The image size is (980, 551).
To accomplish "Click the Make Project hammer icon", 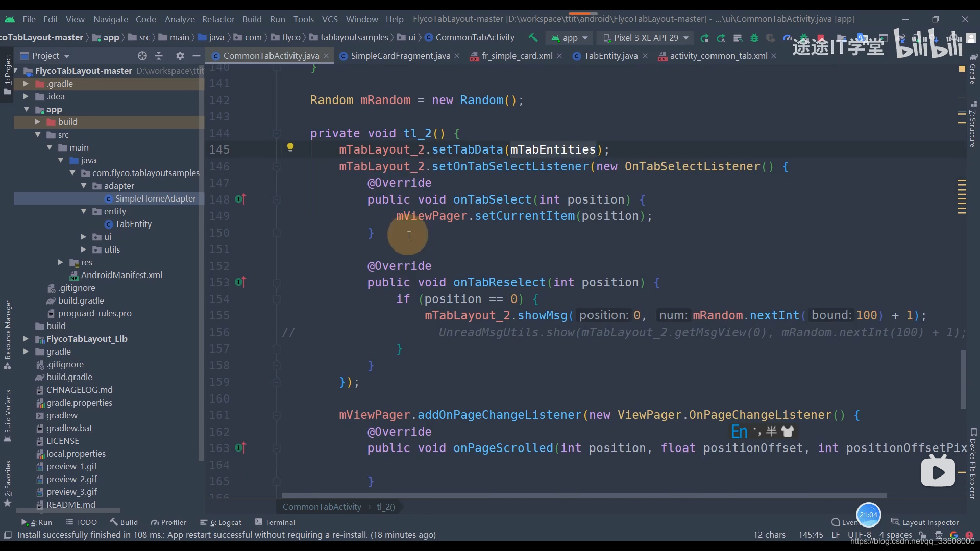I will 533,38.
